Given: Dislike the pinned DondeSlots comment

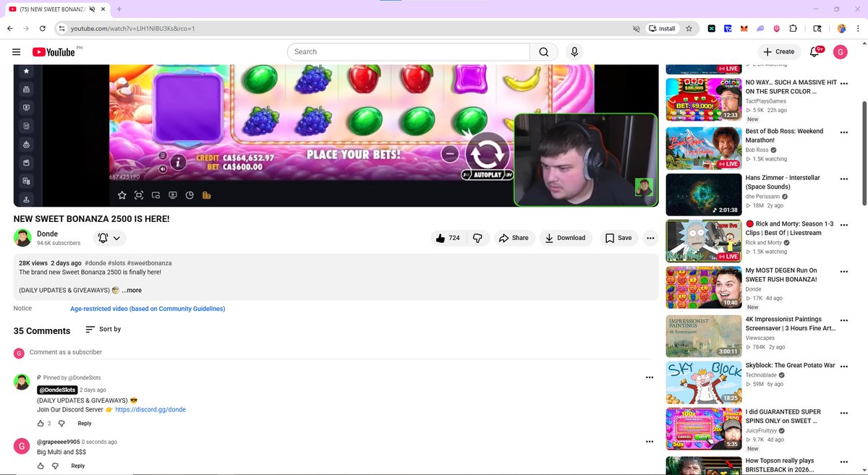Looking at the screenshot, I should click(x=61, y=423).
